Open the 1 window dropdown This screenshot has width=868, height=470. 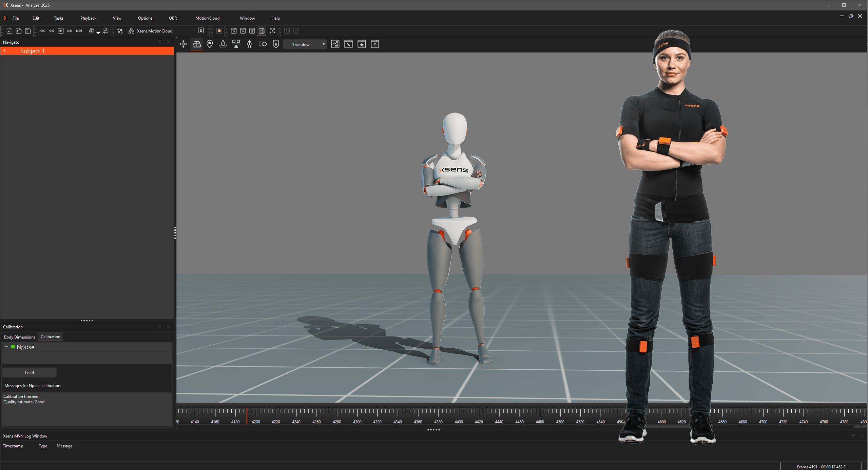pyautogui.click(x=305, y=44)
